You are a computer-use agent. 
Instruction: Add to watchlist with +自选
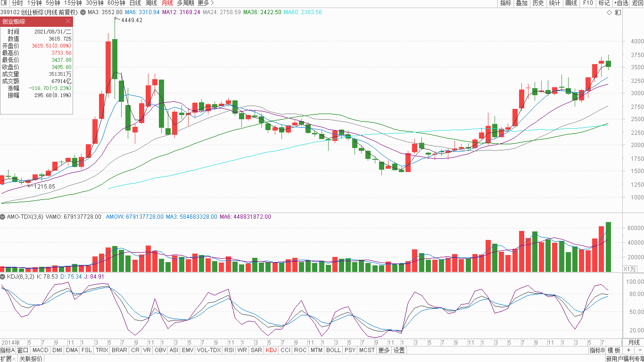(x=621, y=3)
